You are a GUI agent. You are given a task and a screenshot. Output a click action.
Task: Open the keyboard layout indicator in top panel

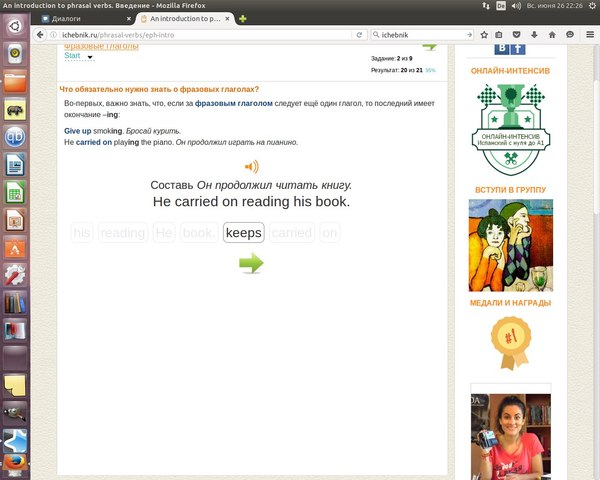pos(501,5)
